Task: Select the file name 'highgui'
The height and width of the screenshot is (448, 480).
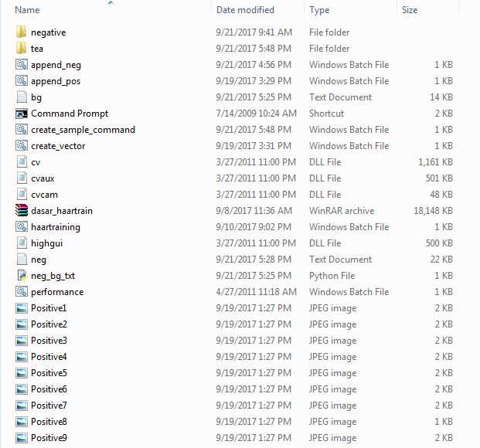Action: click(x=46, y=243)
